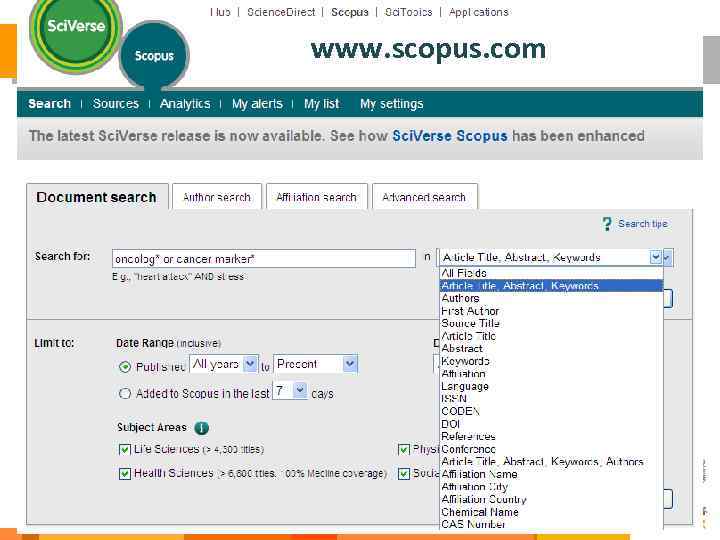Select References in field list
This screenshot has width=720, height=540.
tap(551, 436)
